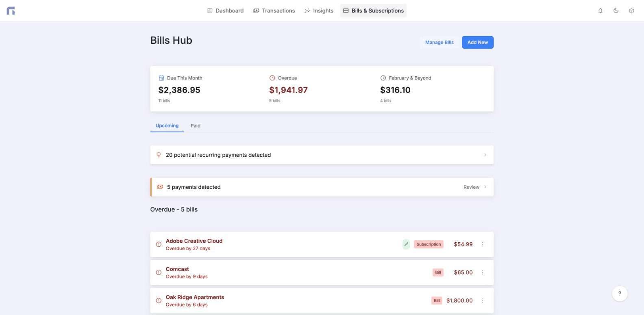
Task: Open the Transactions page
Action: [x=274, y=11]
